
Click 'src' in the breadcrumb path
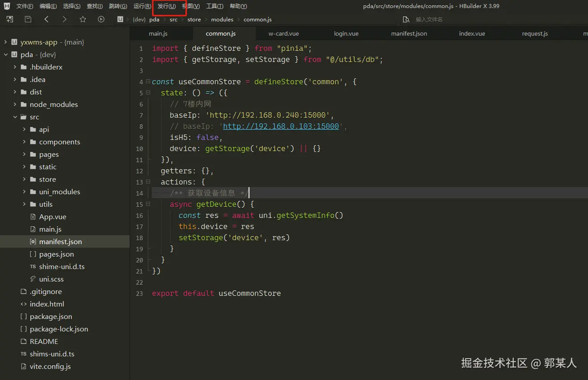173,20
